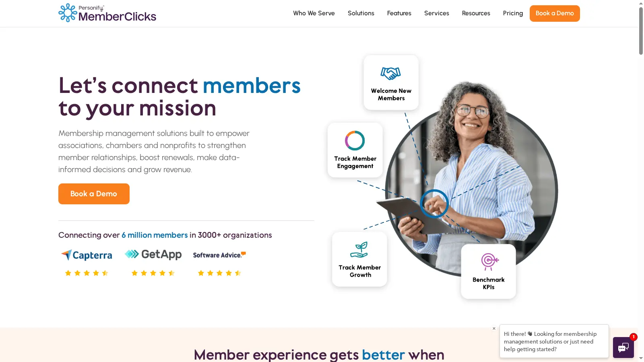Click the Capterra logo
The width and height of the screenshot is (644, 362).
click(87, 255)
